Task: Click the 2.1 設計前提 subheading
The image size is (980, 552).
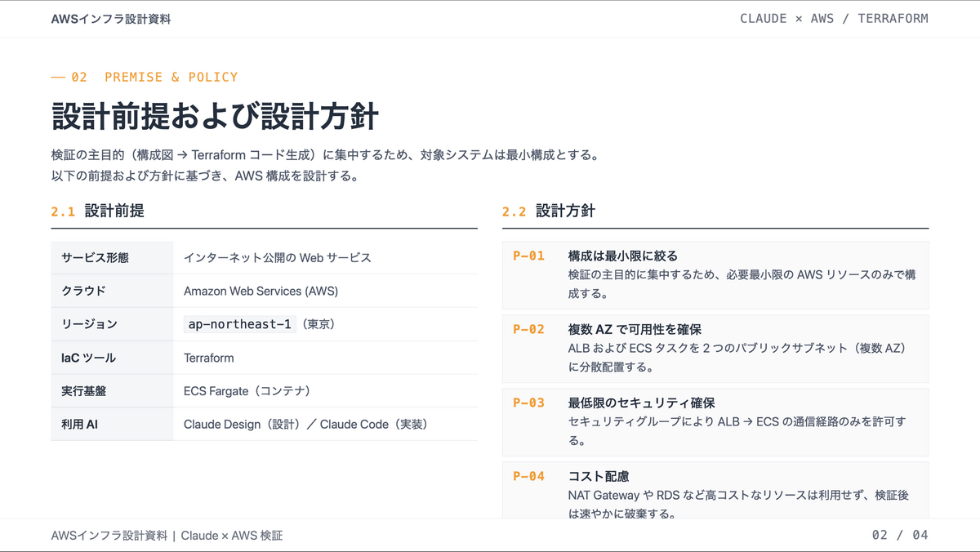Action: [x=98, y=211]
